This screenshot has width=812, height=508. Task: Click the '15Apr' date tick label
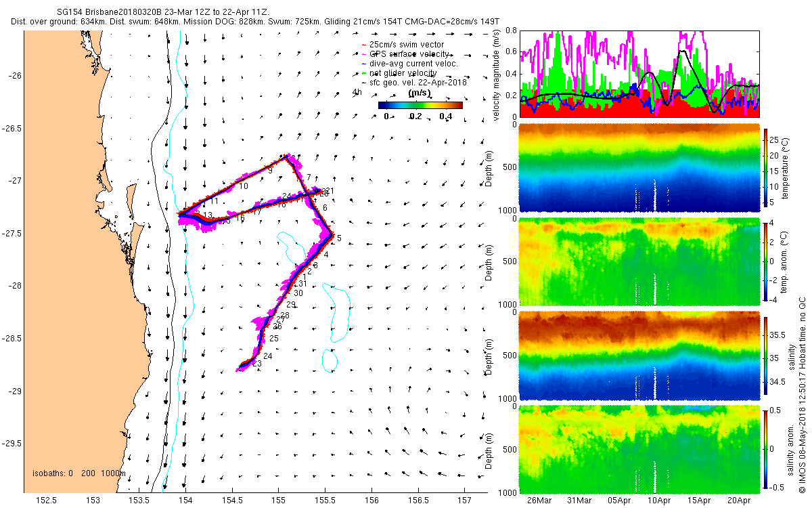(699, 501)
